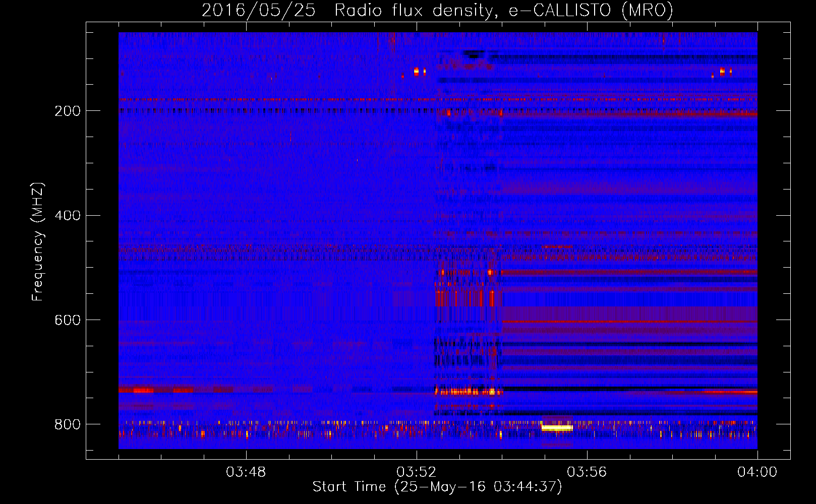
Task: Click the 600 frequency tick label
Action: [68, 321]
